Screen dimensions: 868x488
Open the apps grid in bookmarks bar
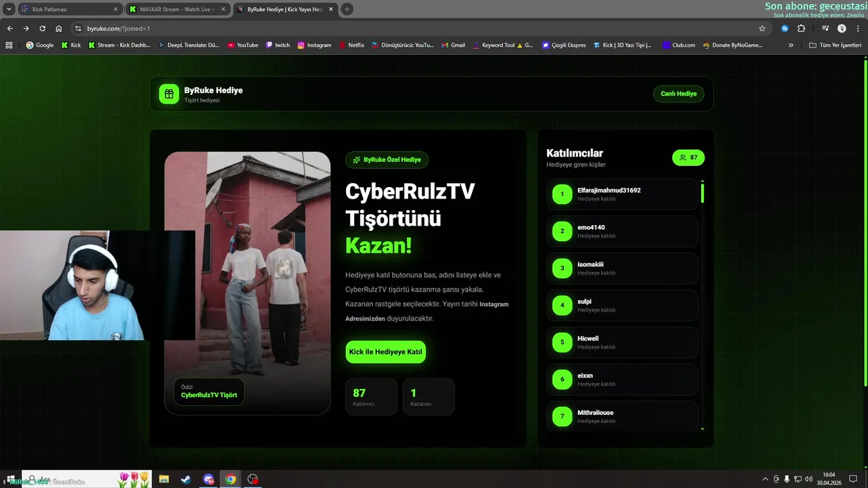[9, 45]
